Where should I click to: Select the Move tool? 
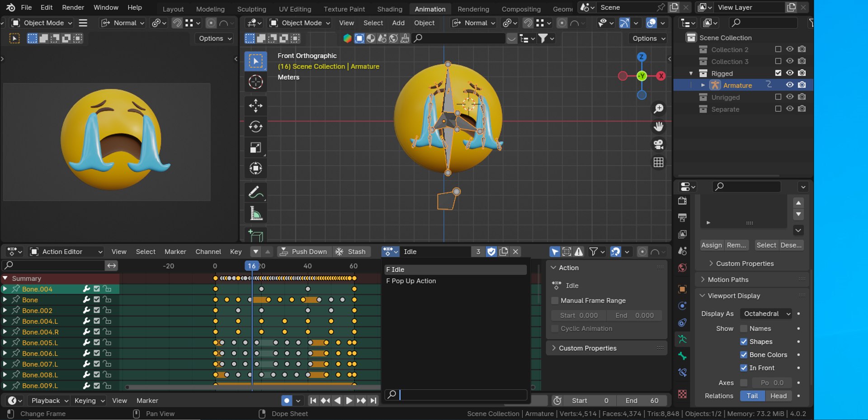click(x=255, y=106)
